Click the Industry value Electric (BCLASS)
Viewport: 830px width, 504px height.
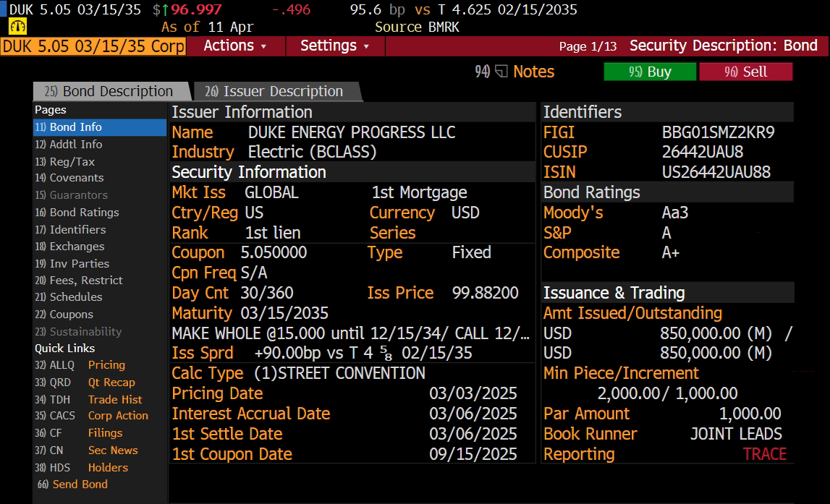pyautogui.click(x=313, y=153)
